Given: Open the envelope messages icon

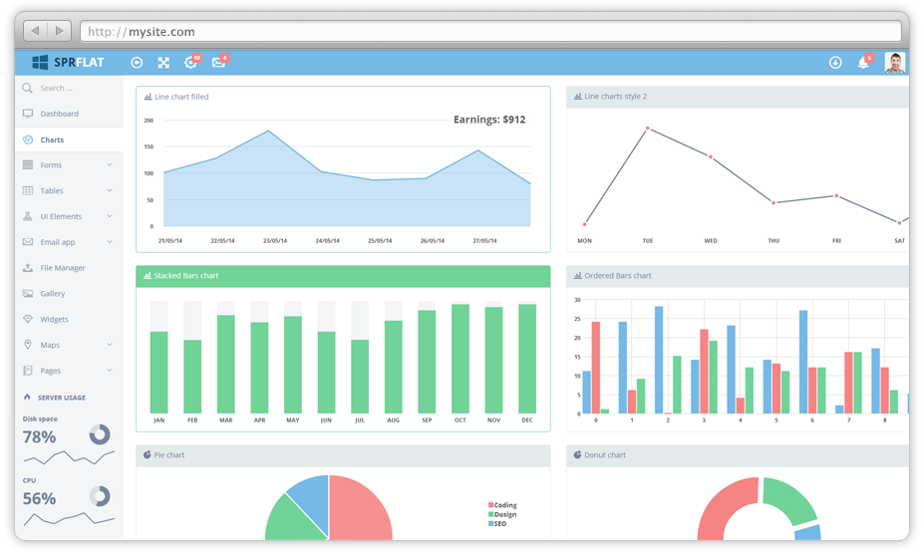Looking at the screenshot, I should coord(218,63).
